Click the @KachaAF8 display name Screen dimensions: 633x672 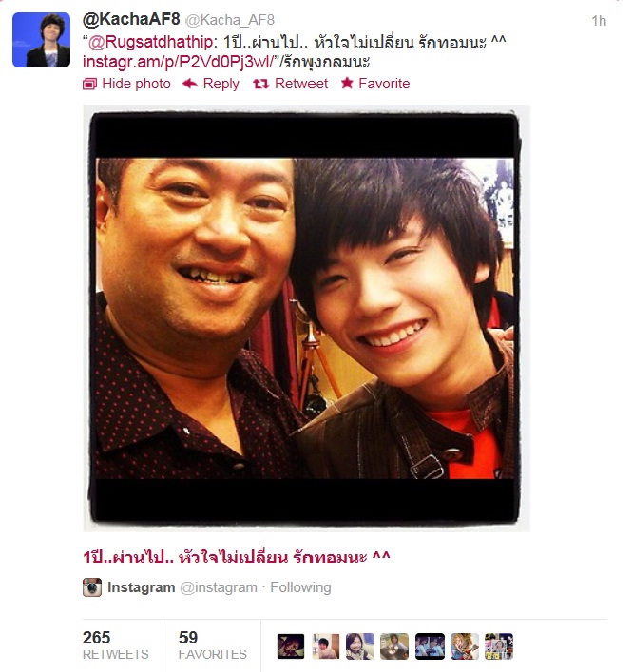click(131, 19)
